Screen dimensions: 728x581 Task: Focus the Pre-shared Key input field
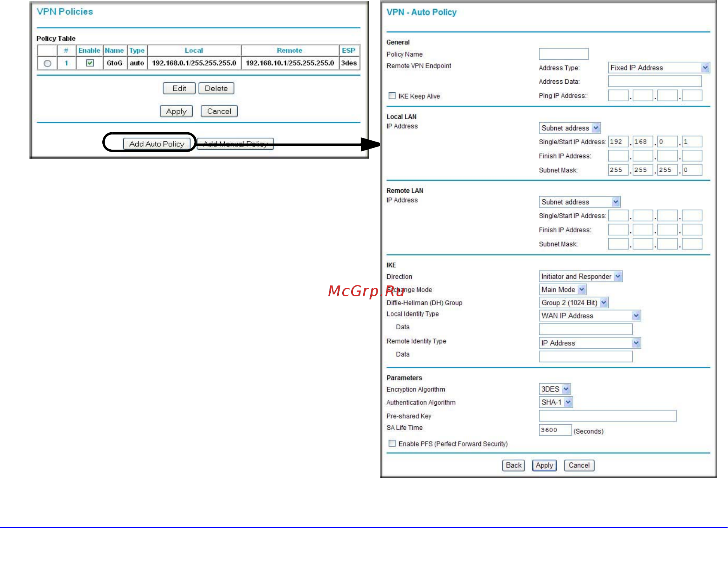[x=607, y=416]
